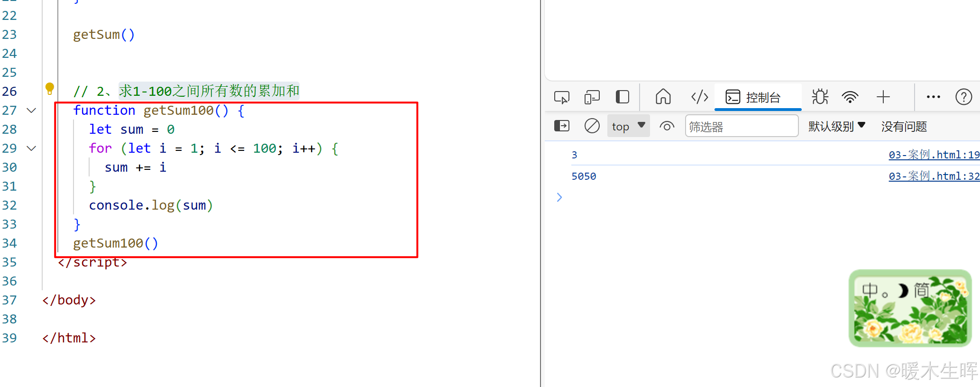
Task: Click the lightbulb quick-fix icon on line 26
Action: 49,88
